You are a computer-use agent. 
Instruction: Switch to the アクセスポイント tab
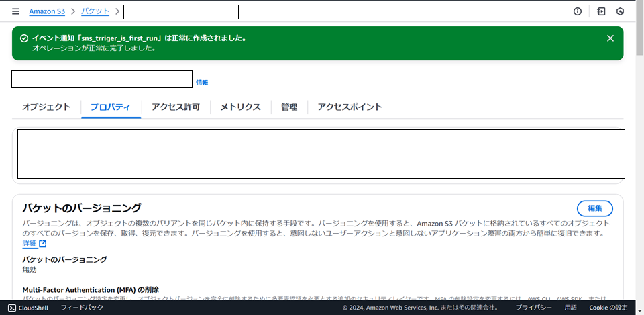point(350,107)
